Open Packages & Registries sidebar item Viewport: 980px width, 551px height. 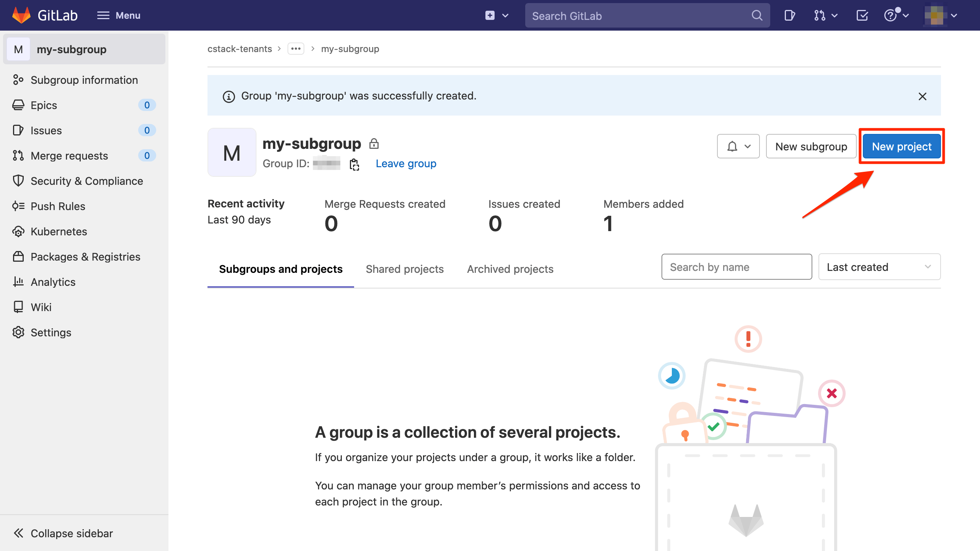[85, 257]
